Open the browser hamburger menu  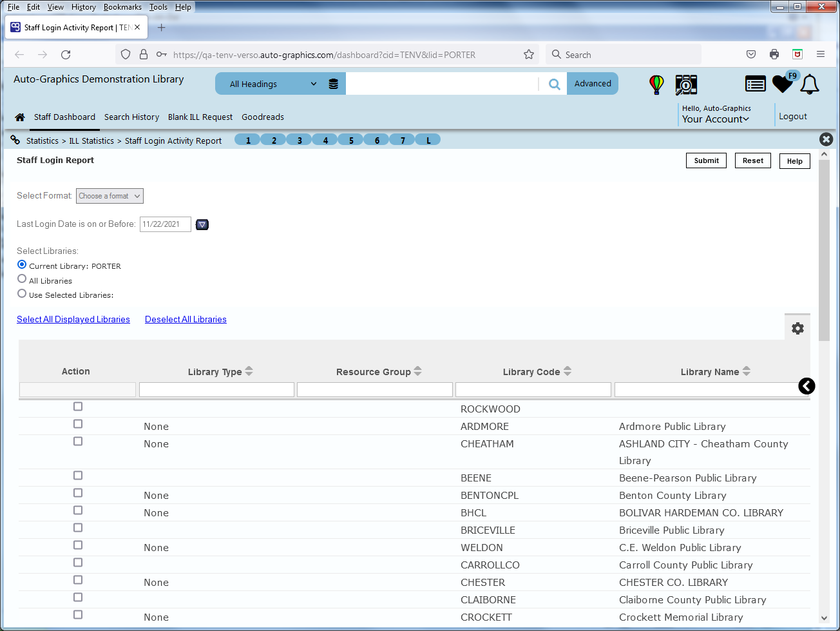coord(821,55)
